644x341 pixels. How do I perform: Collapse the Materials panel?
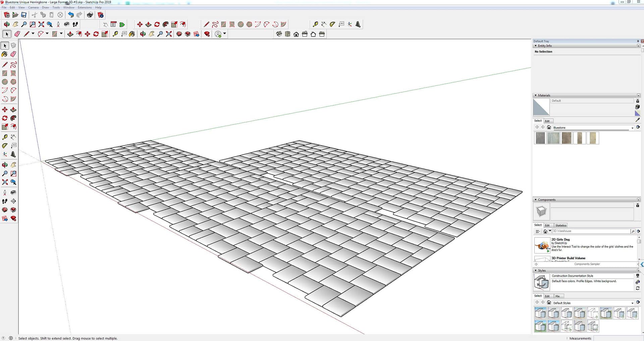536,96
